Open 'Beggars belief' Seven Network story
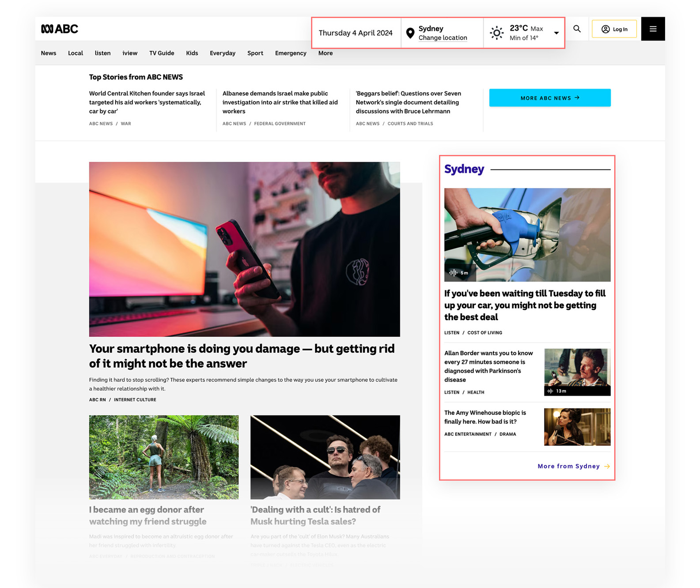This screenshot has width=700, height=588. 409,102
